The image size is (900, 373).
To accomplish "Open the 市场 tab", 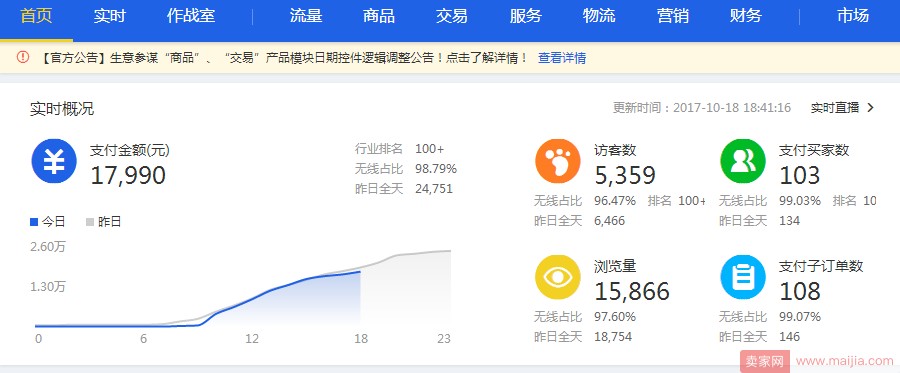I will point(853,15).
